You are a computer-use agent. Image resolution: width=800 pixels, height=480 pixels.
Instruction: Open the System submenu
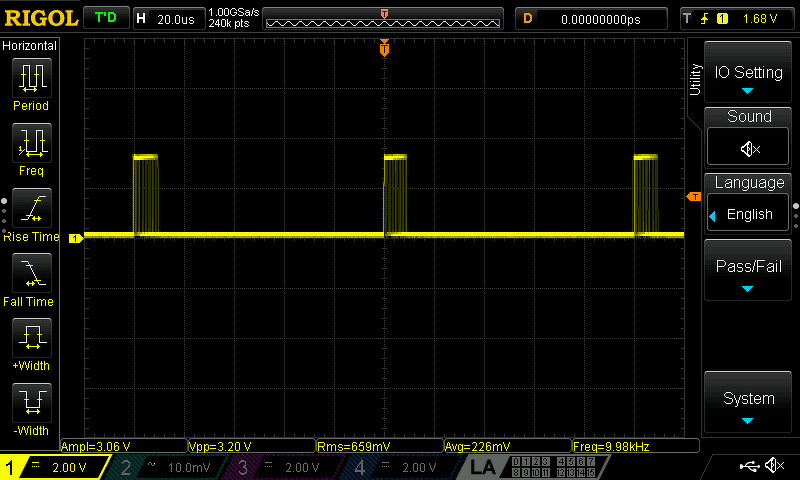pyautogui.click(x=748, y=403)
